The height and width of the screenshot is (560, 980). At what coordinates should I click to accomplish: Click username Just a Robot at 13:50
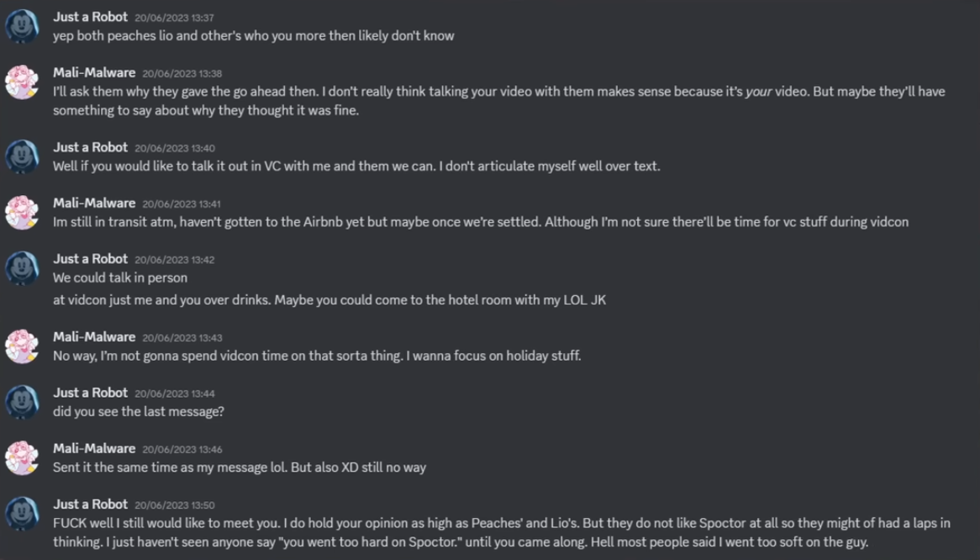point(90,504)
